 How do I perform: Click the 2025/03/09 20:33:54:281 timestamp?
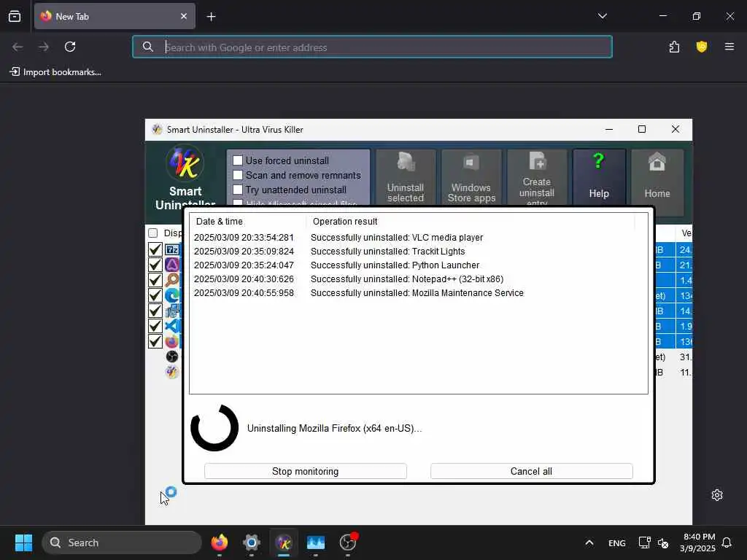click(x=244, y=237)
